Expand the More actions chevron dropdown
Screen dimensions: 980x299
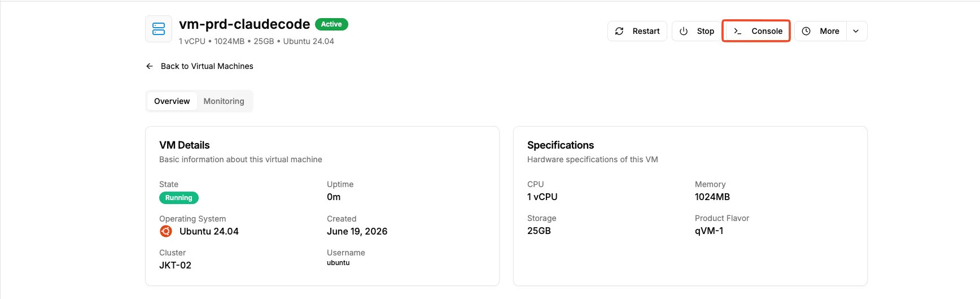click(x=856, y=31)
